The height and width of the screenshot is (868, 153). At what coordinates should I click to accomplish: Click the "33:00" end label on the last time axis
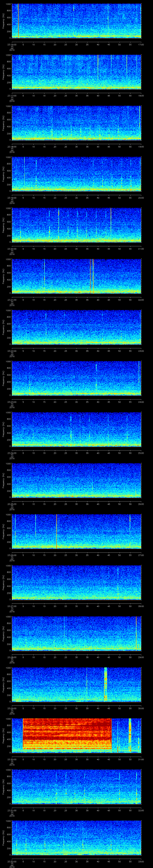(141, 861)
